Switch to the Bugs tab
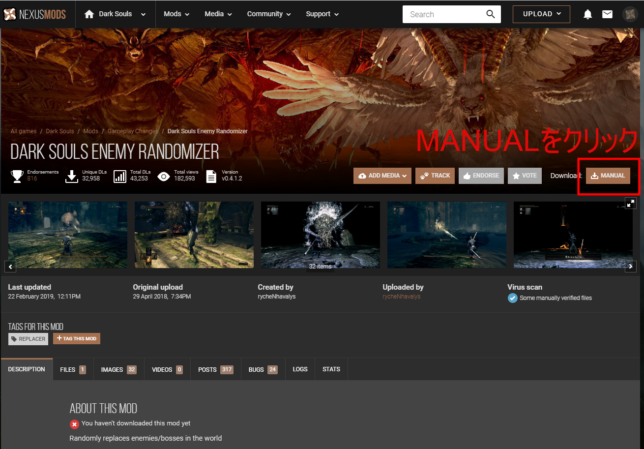644x449 pixels. (263, 369)
